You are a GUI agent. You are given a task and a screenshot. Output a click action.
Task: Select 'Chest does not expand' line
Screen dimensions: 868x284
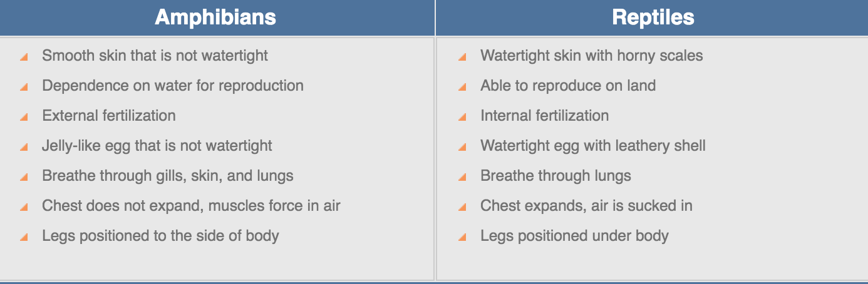pyautogui.click(x=191, y=206)
